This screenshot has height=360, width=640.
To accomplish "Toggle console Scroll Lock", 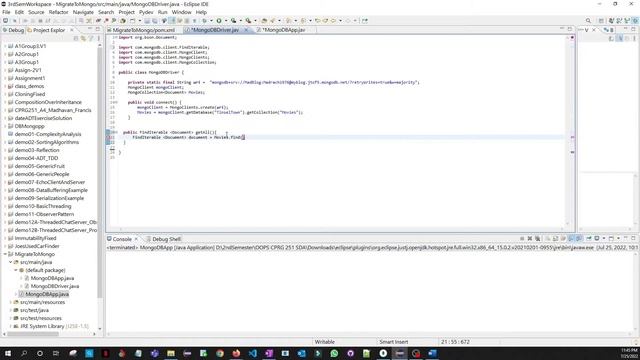I will pyautogui.click(x=555, y=238).
